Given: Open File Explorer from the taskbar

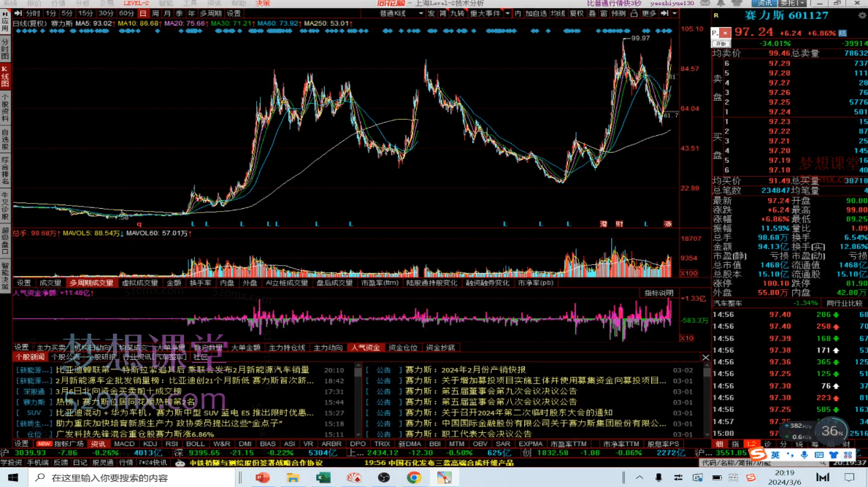Looking at the screenshot, I should 293,478.
